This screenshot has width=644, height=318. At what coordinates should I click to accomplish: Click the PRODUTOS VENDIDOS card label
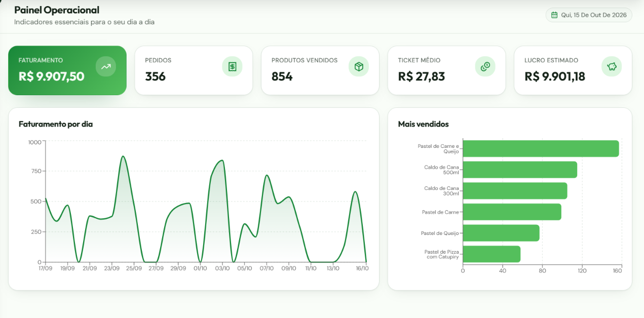tap(305, 60)
